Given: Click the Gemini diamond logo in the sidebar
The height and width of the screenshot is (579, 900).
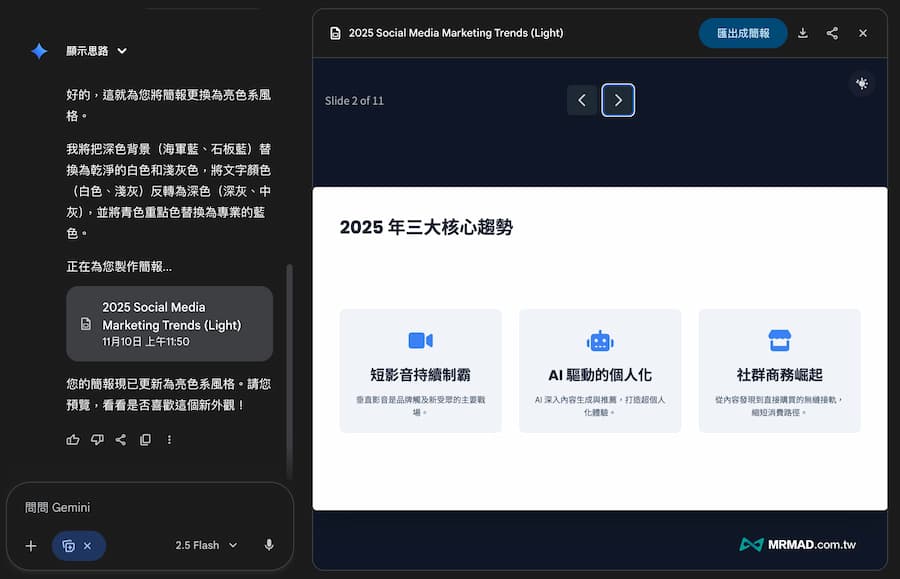Looking at the screenshot, I should click(x=38, y=51).
